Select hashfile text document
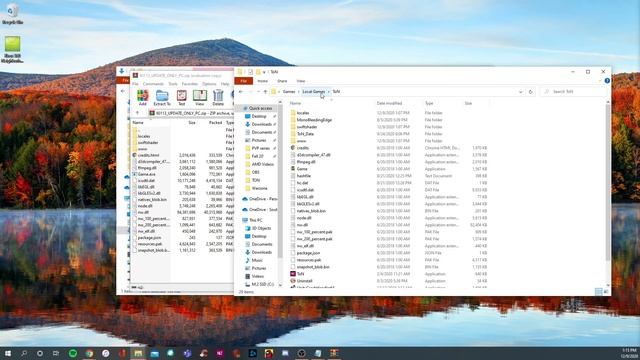The height and width of the screenshot is (360, 640). pos(304,176)
